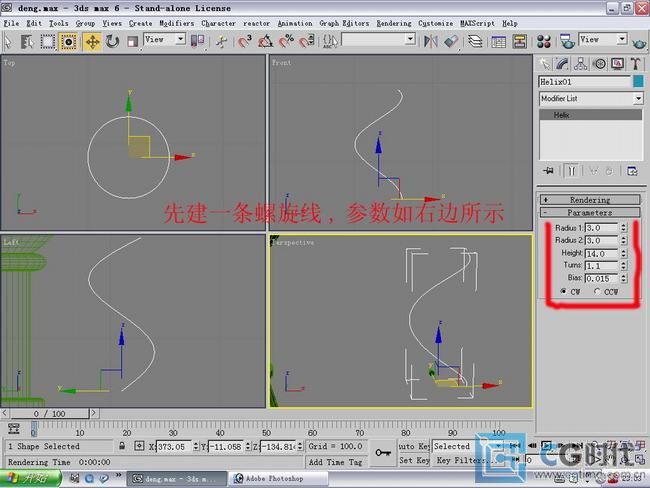Click Height value field

(601, 253)
